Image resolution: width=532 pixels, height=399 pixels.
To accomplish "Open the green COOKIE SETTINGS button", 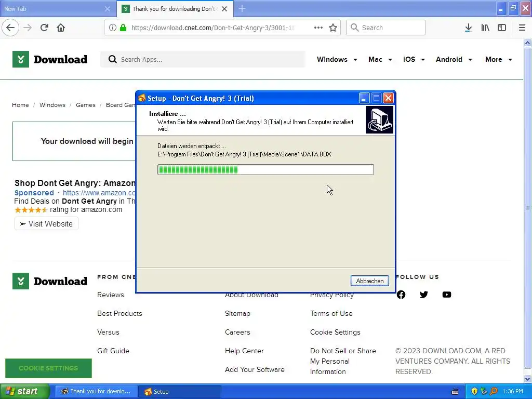I will point(48,368).
